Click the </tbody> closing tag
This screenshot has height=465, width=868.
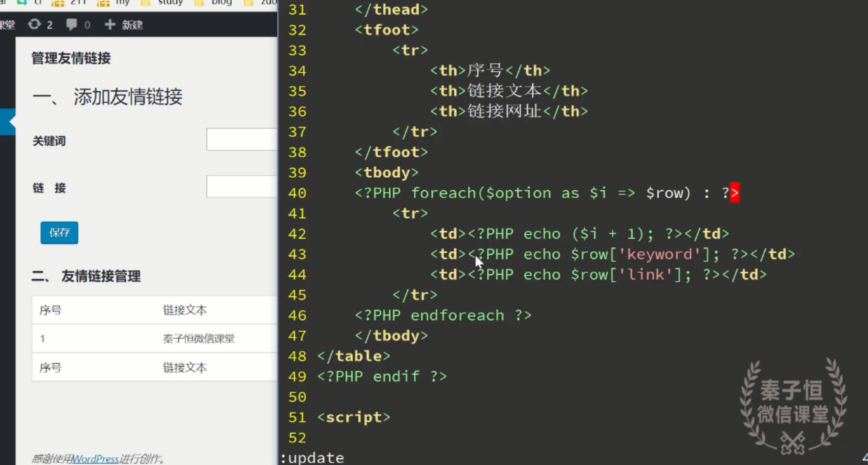pyautogui.click(x=391, y=336)
